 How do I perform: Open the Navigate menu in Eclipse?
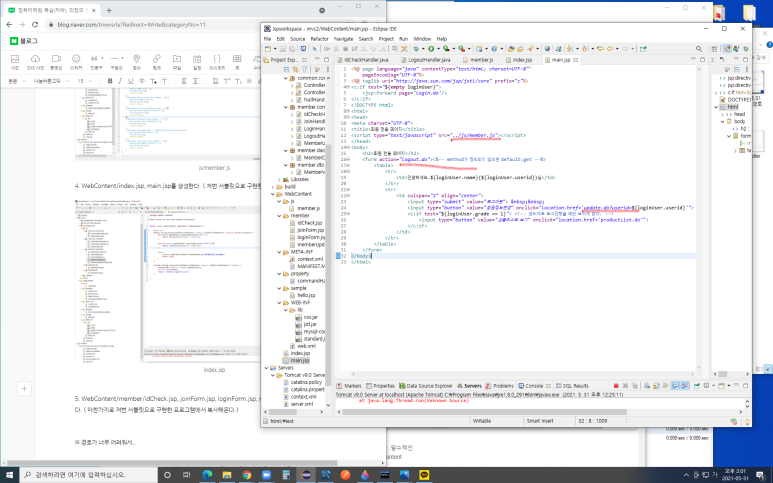point(343,38)
